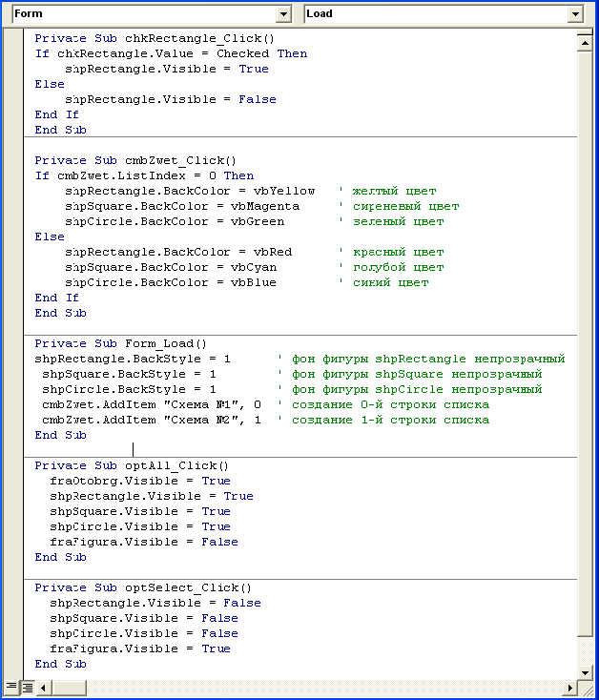Click line 'Private Sub optAll_Click()'
Image resolution: width=599 pixels, height=700 pixels.
132,465
